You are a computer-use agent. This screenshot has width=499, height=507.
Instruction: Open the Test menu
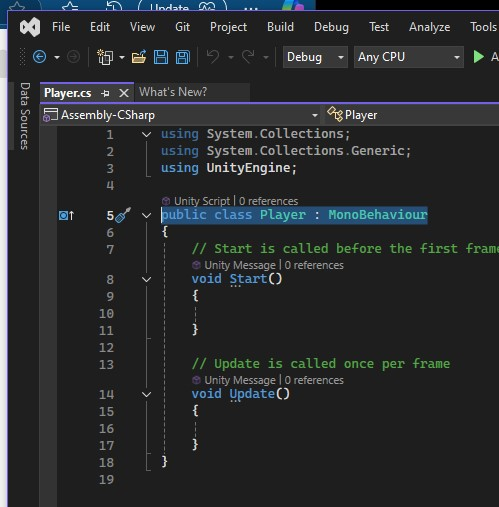[379, 27]
